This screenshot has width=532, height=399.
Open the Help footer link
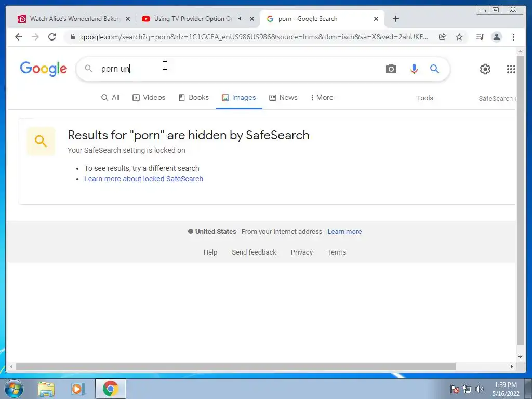(210, 252)
